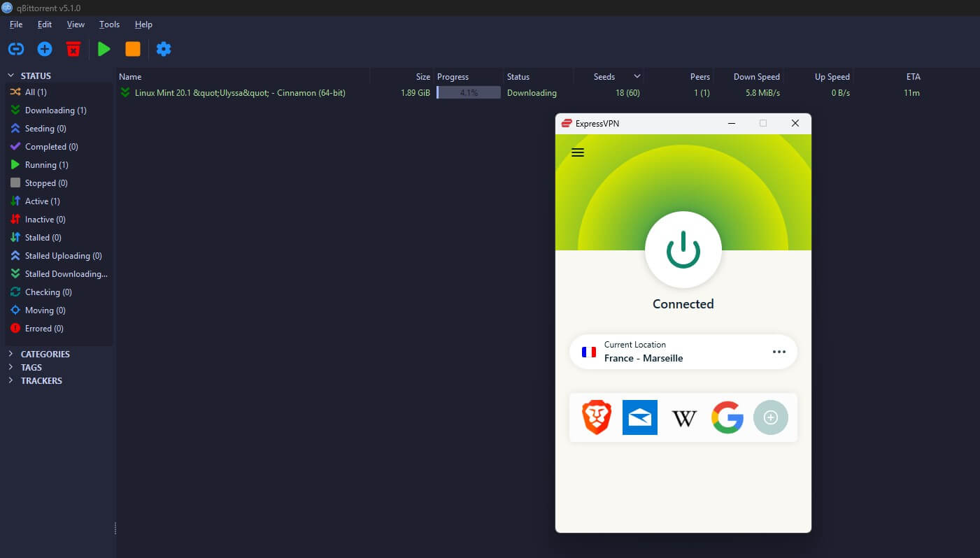Open the Edit menu
Viewport: 980px width, 558px height.
(45, 24)
